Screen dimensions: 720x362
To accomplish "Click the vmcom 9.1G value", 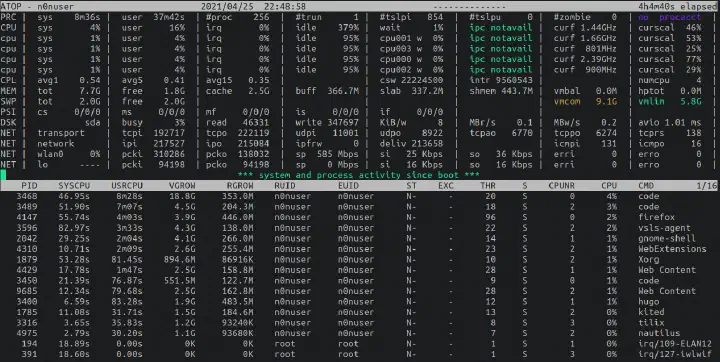I will [585, 102].
